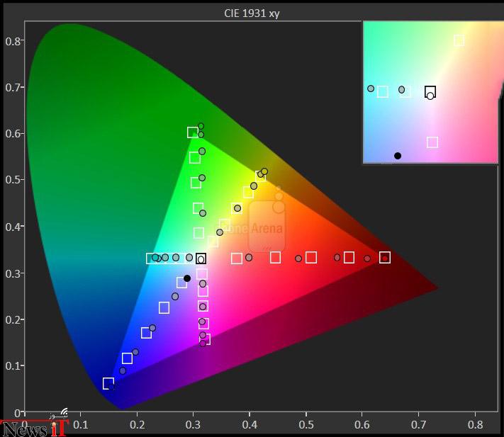504x437 pixels.
Task: Select the pale yellow target square in inset
Action: tap(459, 40)
